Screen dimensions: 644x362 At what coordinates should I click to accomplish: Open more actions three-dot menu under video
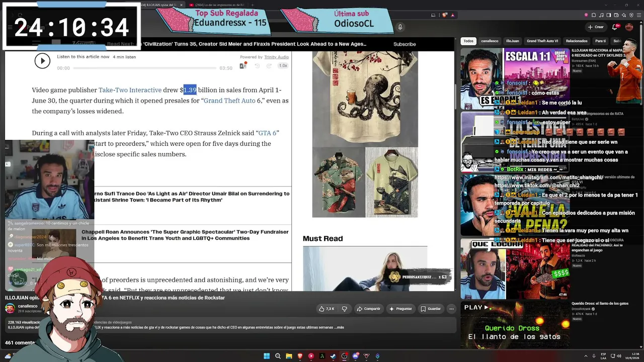click(451, 309)
